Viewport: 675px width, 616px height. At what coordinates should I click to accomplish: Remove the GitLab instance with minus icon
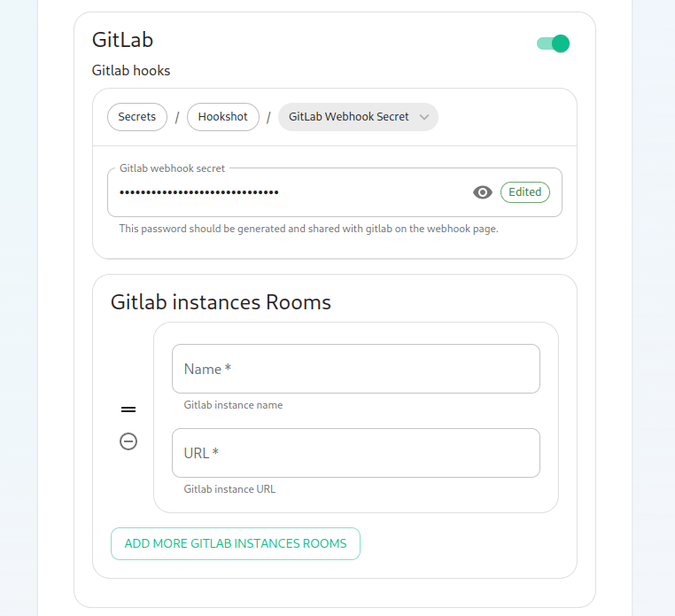[128, 441]
